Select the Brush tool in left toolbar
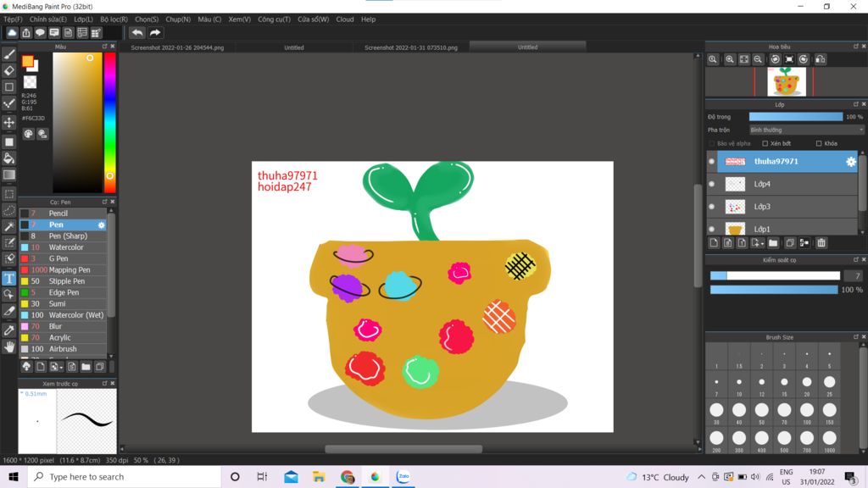This screenshot has height=488, width=868. 8,54
